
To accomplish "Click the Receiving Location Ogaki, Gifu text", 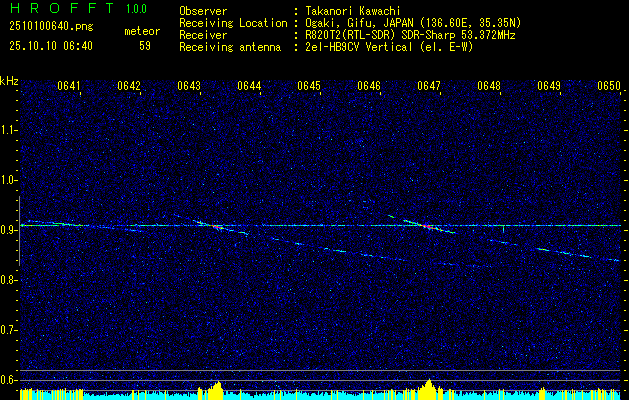I will pyautogui.click(x=410, y=22).
